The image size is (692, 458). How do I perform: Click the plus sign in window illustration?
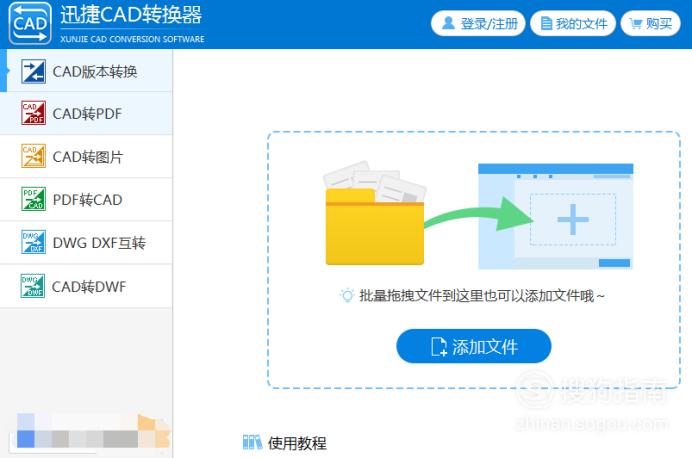573,219
